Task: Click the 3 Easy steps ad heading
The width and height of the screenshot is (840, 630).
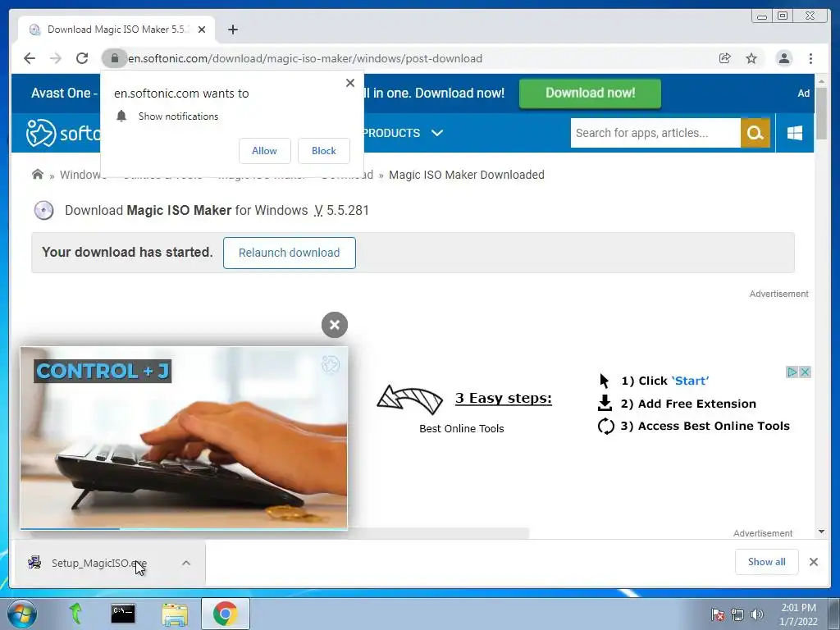Action: coord(503,398)
